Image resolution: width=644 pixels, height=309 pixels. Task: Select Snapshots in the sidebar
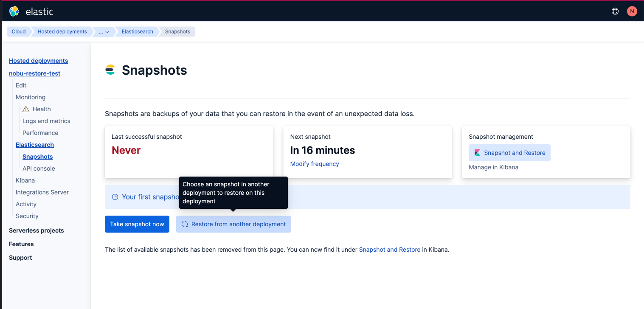38,157
